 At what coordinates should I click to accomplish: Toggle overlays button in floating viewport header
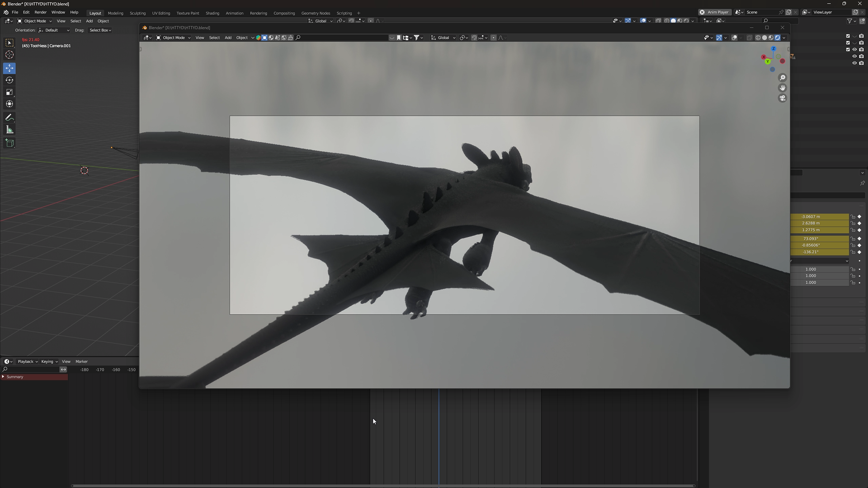coord(735,38)
